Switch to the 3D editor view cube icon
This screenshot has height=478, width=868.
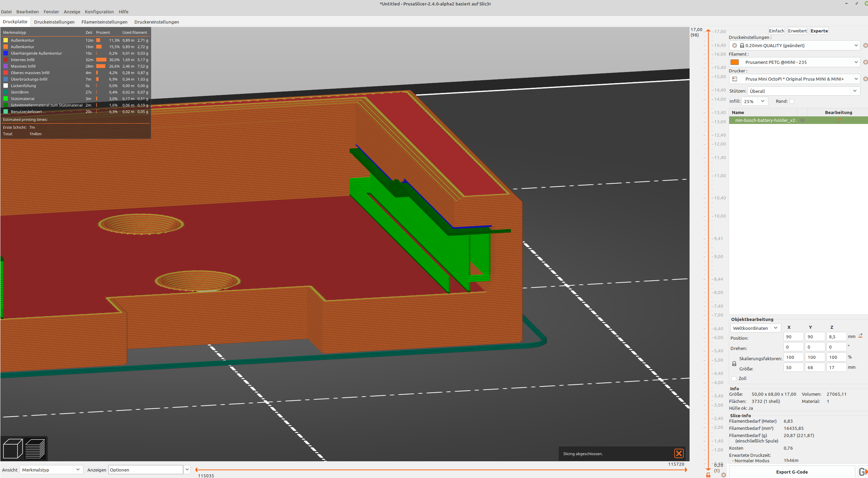pyautogui.click(x=12, y=448)
